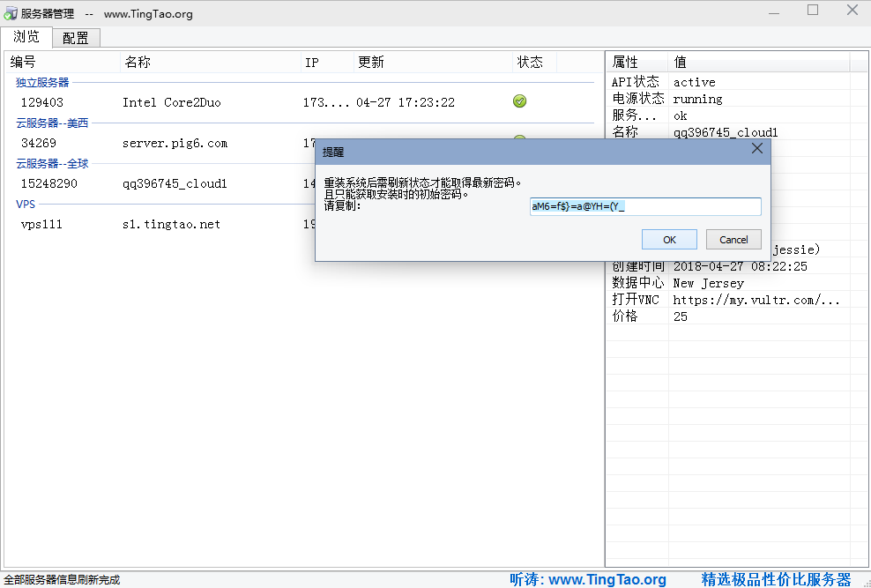Click the New Jersey data center value
This screenshot has width=871, height=588.
708,283
